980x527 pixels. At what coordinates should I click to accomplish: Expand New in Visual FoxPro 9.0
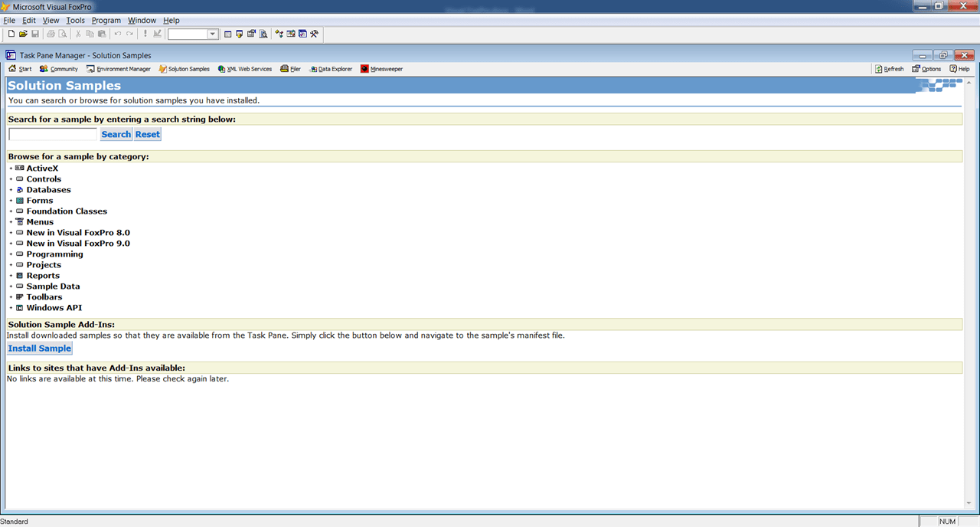pyautogui.click(x=11, y=244)
